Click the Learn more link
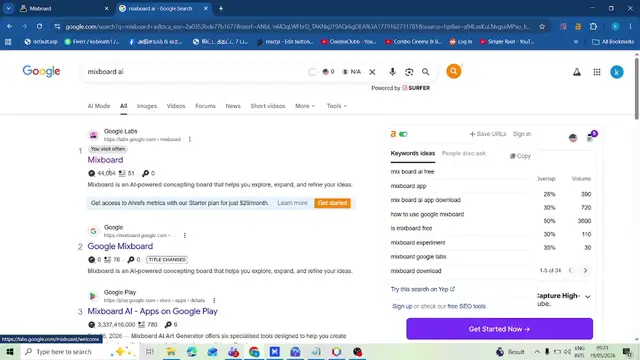The height and width of the screenshot is (360, 640). (292, 203)
